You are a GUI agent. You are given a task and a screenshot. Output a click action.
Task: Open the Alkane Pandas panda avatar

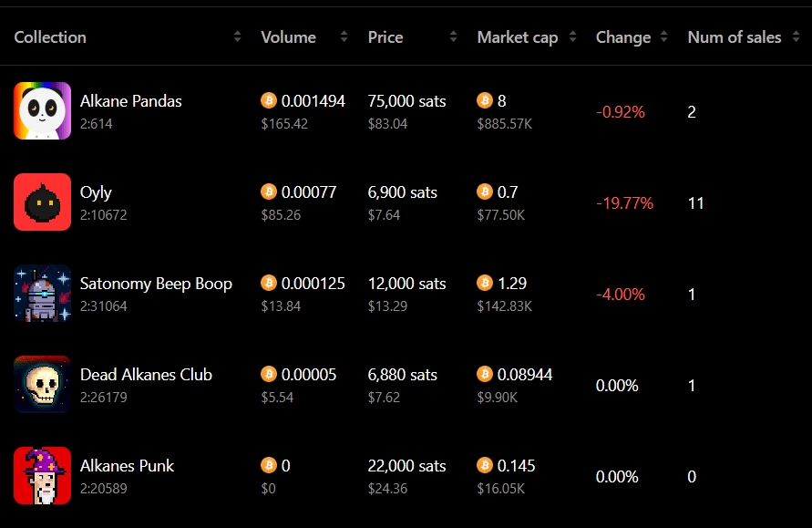pos(43,111)
